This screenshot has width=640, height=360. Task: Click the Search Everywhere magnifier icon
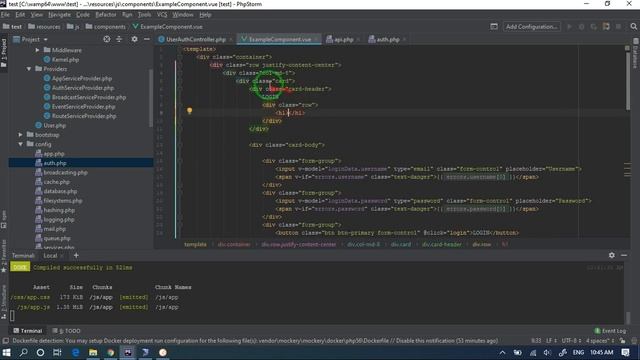pos(633,27)
